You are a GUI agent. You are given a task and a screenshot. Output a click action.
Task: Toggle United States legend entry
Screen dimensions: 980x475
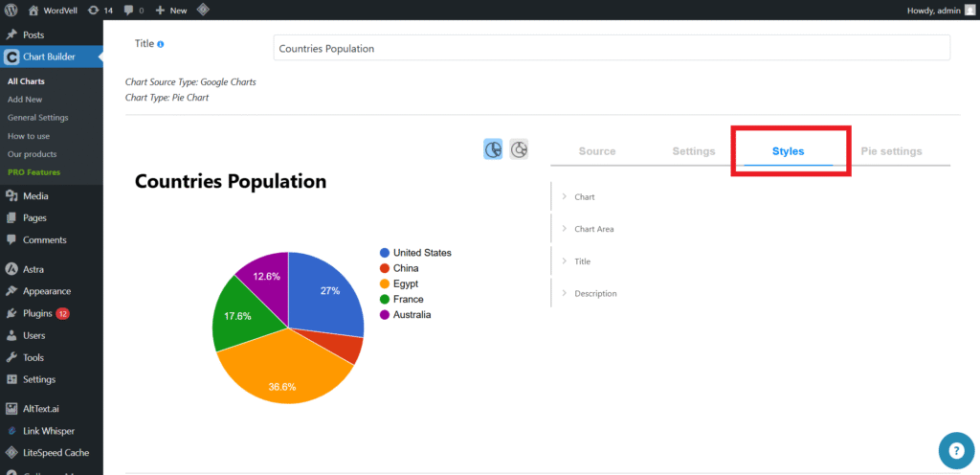pos(421,253)
